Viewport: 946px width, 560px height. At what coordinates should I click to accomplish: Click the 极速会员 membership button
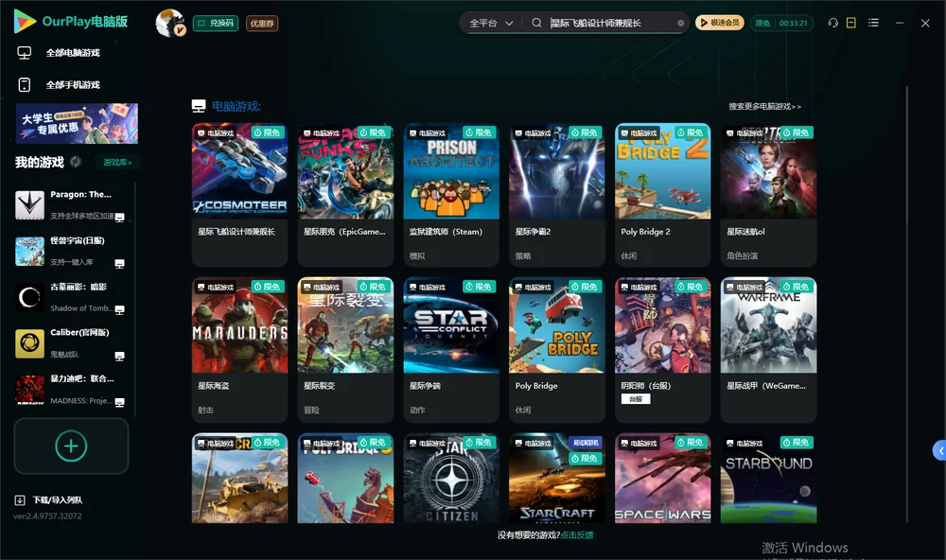(720, 23)
